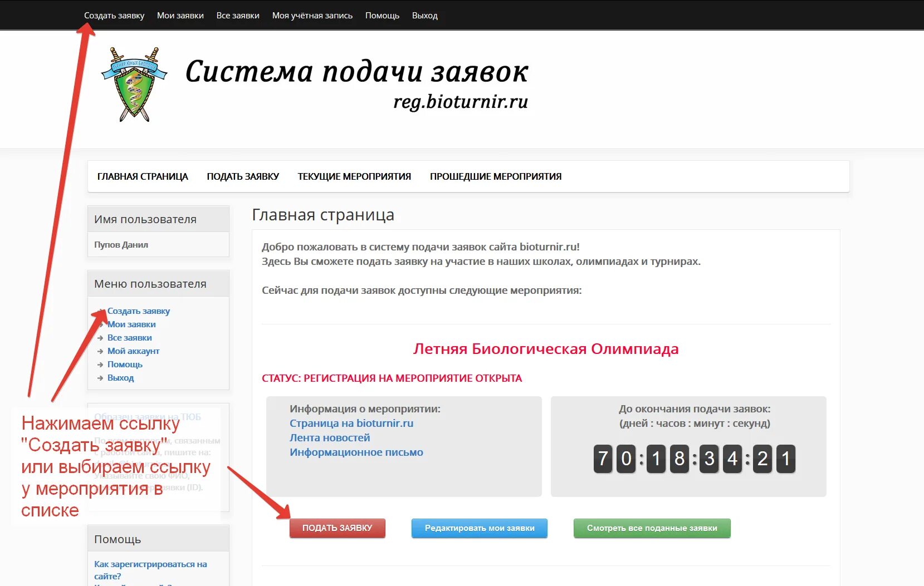Open the 'ПОДАТЬ ЗАЯВКУ' navigation tab
This screenshot has height=586, width=924.
point(243,176)
